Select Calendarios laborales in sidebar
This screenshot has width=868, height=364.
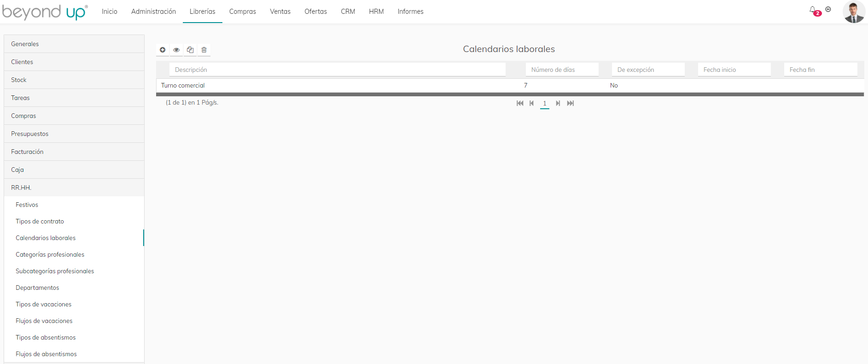74,238
